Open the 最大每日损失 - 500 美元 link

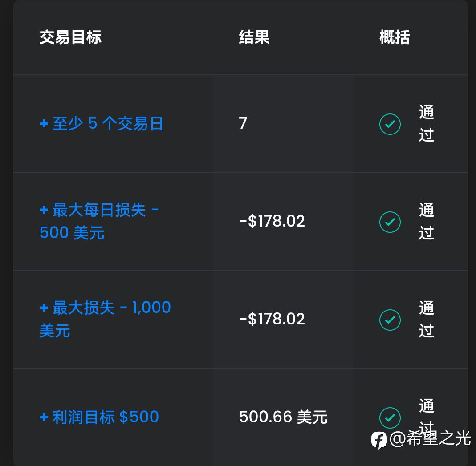[99, 221]
